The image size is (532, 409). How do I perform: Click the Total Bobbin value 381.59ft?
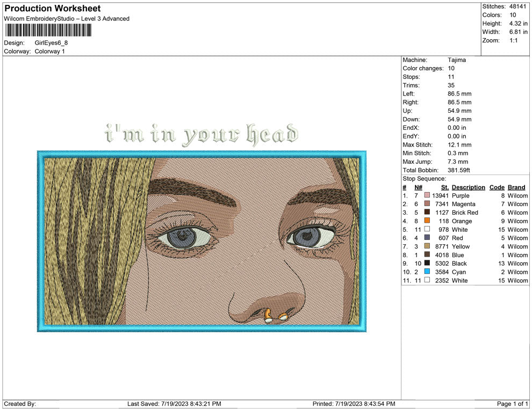[461, 170]
